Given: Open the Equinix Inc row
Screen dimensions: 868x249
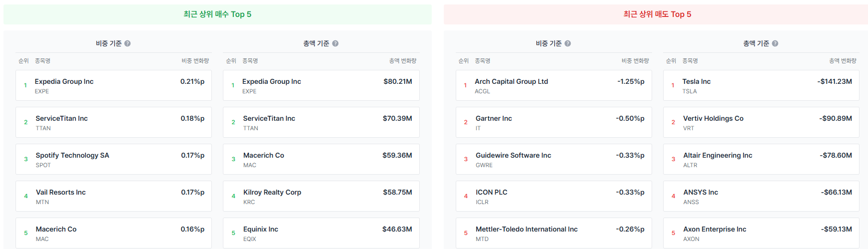Looking at the screenshot, I should click(321, 233).
